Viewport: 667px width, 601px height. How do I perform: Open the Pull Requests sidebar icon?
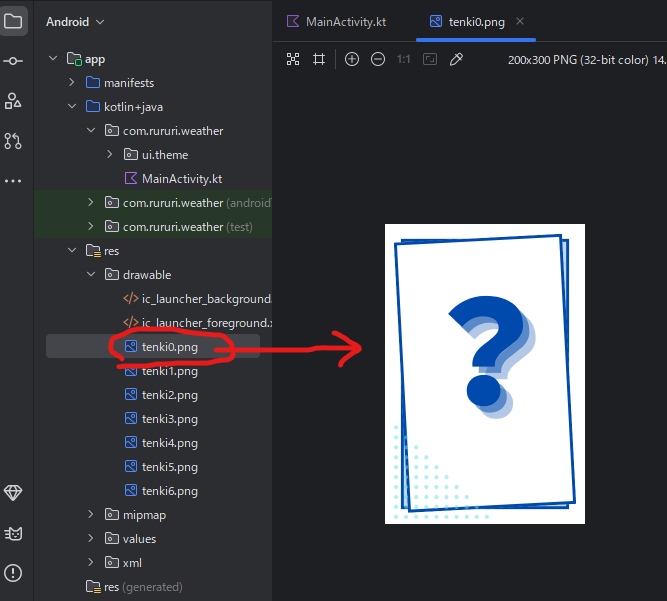click(x=13, y=141)
